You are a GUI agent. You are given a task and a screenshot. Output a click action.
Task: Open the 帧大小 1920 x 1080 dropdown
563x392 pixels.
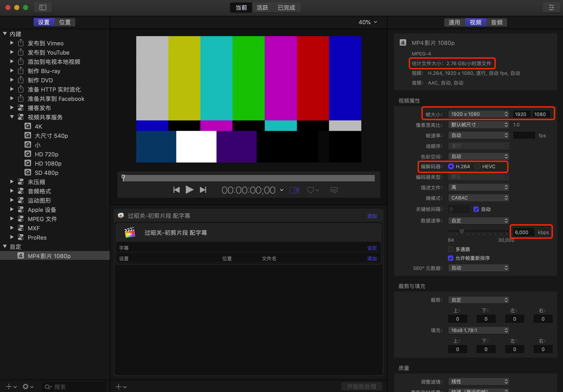478,114
